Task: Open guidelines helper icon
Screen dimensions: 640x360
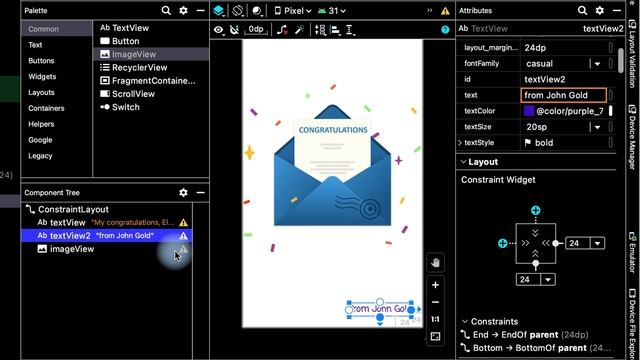Action: (x=350, y=30)
